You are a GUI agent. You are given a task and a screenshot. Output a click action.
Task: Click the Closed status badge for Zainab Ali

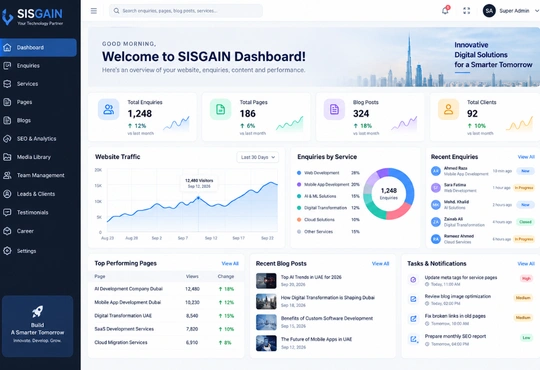(x=525, y=222)
